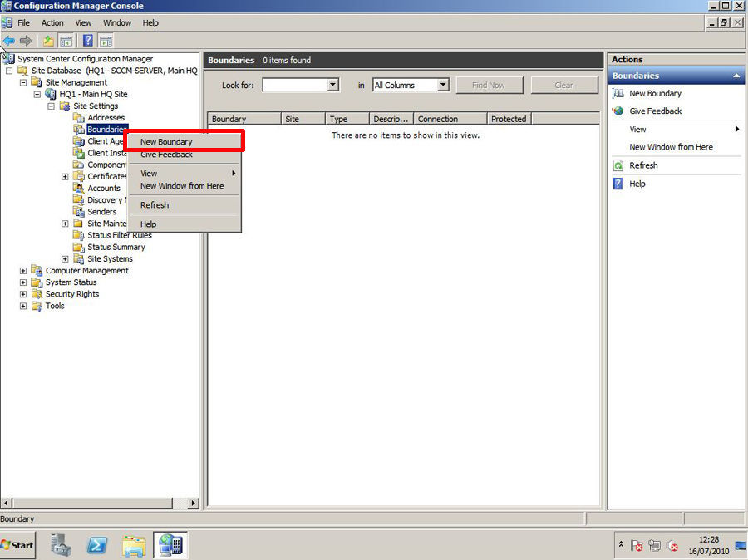
Task: Choose New Boundary from context menu
Action: [184, 142]
